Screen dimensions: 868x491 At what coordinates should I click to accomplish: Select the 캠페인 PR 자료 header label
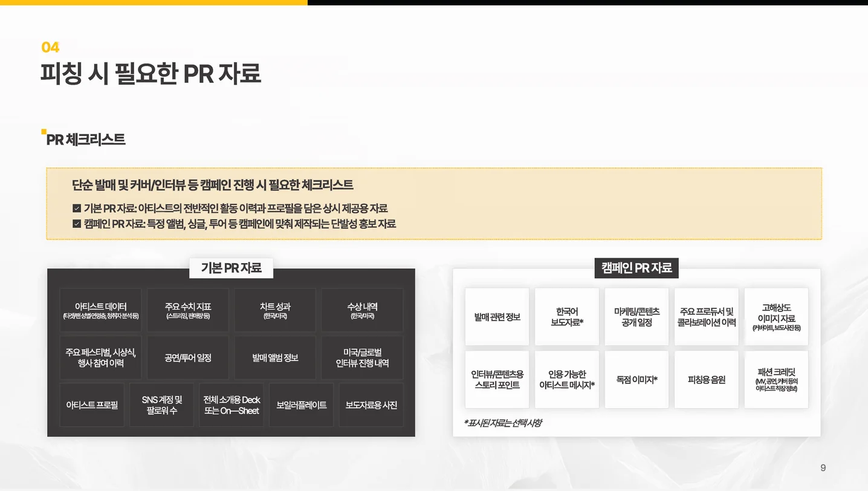pyautogui.click(x=636, y=268)
